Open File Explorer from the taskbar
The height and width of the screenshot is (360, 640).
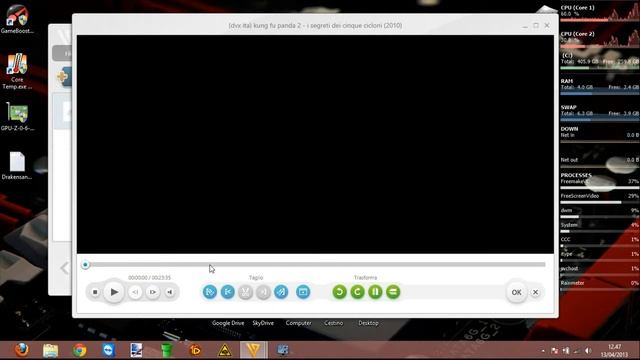pos(51,350)
